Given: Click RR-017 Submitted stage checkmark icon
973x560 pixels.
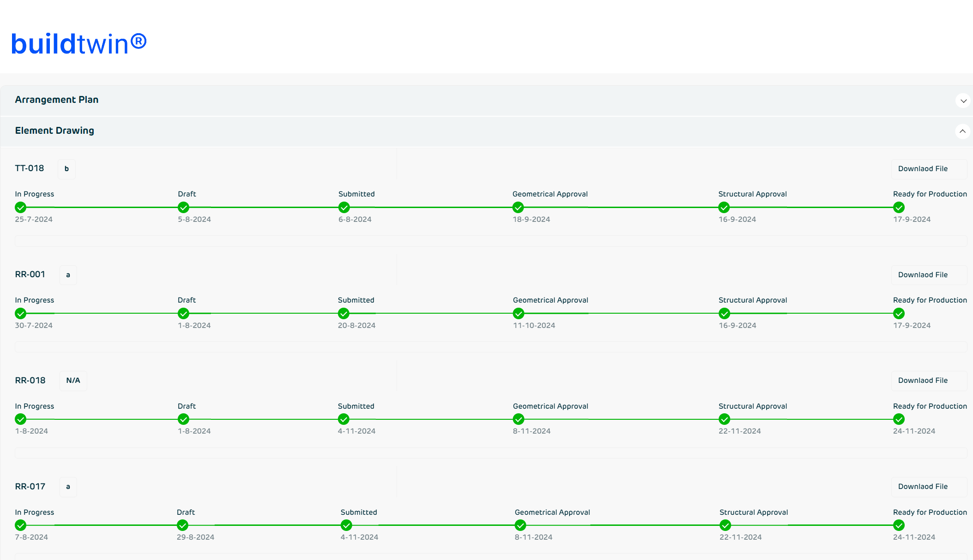Looking at the screenshot, I should pyautogui.click(x=346, y=525).
